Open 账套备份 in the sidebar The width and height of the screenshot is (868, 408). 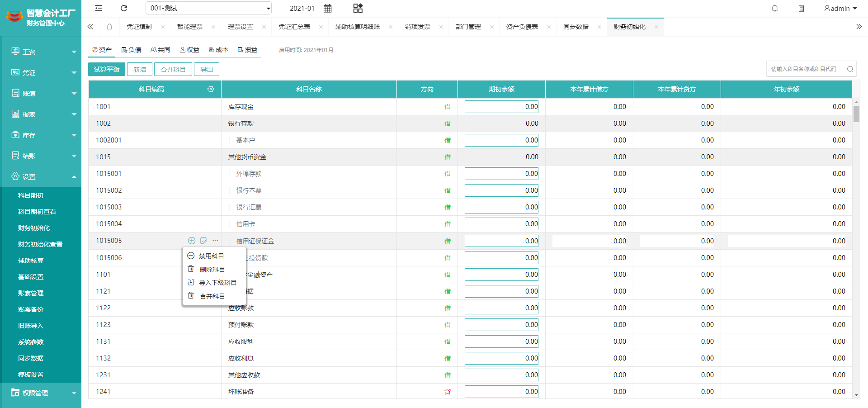coord(31,309)
